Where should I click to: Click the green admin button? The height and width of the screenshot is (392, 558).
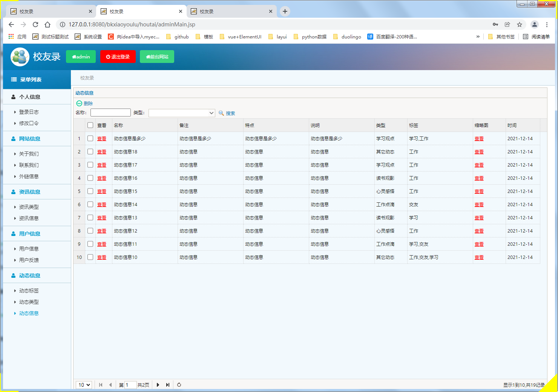click(81, 57)
